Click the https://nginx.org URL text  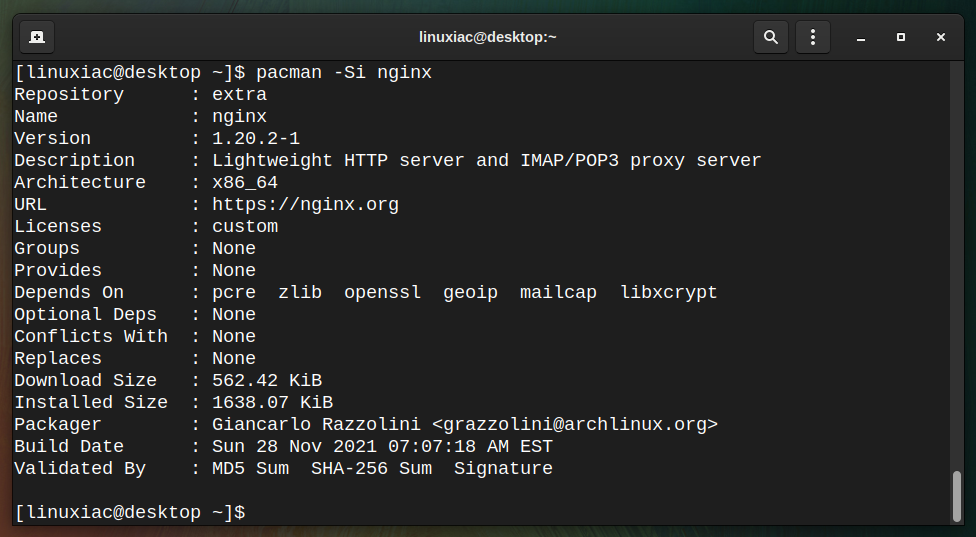[x=305, y=205]
